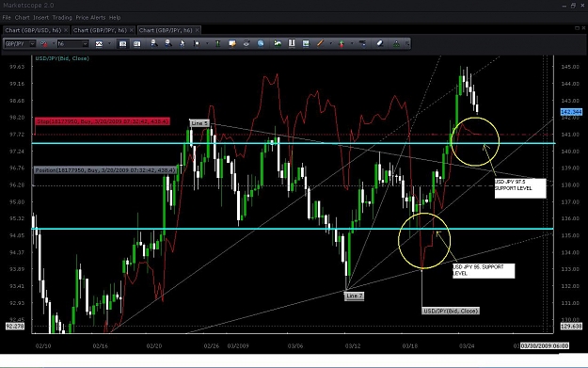Click the grey stacked-lines tool icon

(362, 43)
